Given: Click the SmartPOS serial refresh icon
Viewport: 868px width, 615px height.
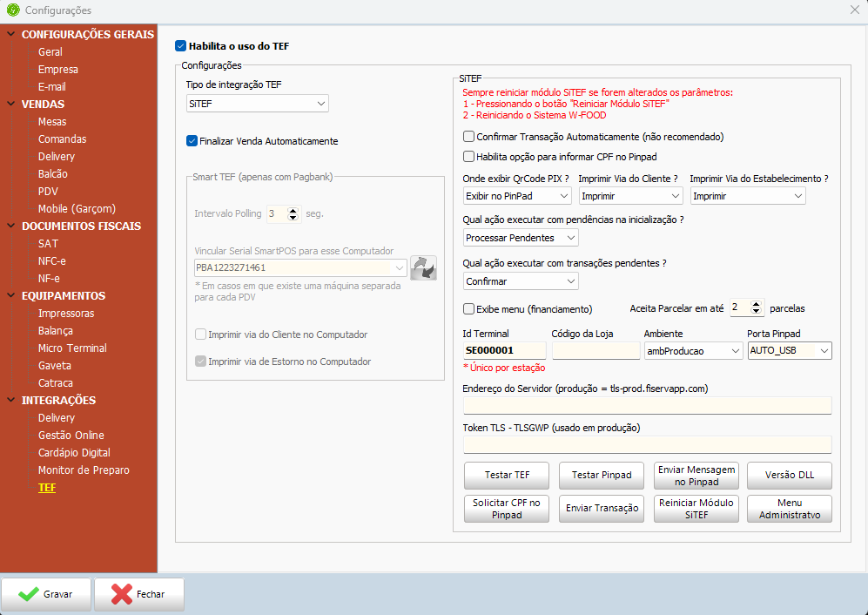Looking at the screenshot, I should pyautogui.click(x=423, y=268).
